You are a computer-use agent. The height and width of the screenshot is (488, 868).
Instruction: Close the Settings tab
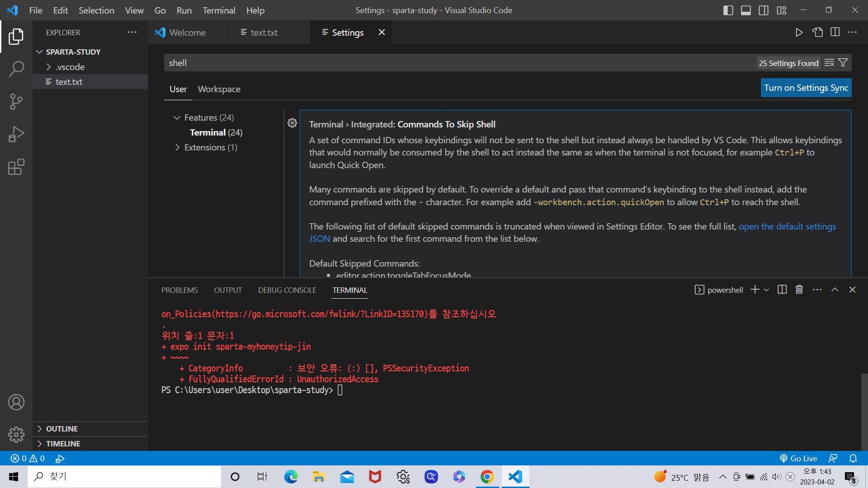coord(382,32)
